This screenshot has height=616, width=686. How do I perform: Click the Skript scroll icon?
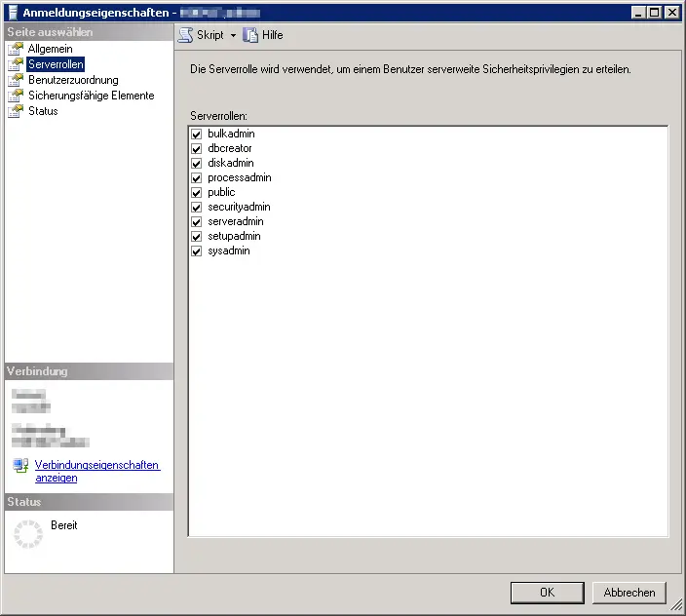pos(185,35)
